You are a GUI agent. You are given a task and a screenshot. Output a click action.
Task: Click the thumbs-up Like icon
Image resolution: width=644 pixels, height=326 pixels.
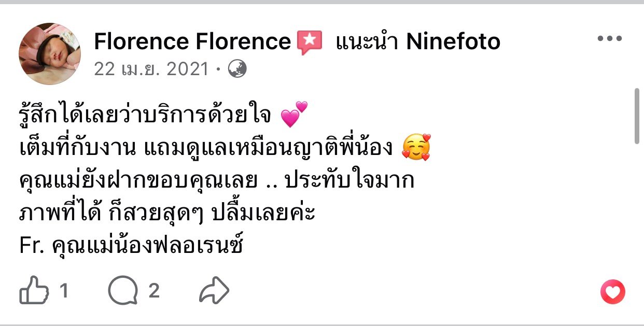pyautogui.click(x=33, y=291)
